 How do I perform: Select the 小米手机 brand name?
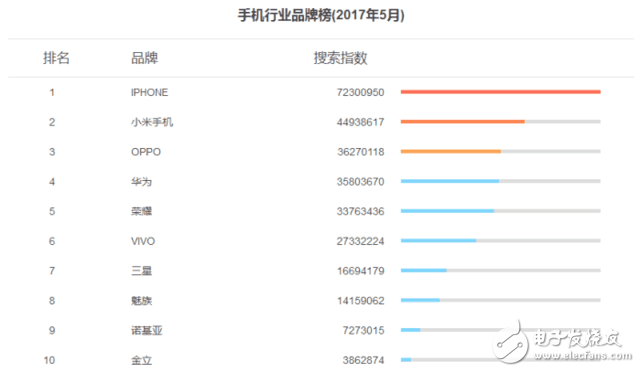pyautogui.click(x=152, y=122)
